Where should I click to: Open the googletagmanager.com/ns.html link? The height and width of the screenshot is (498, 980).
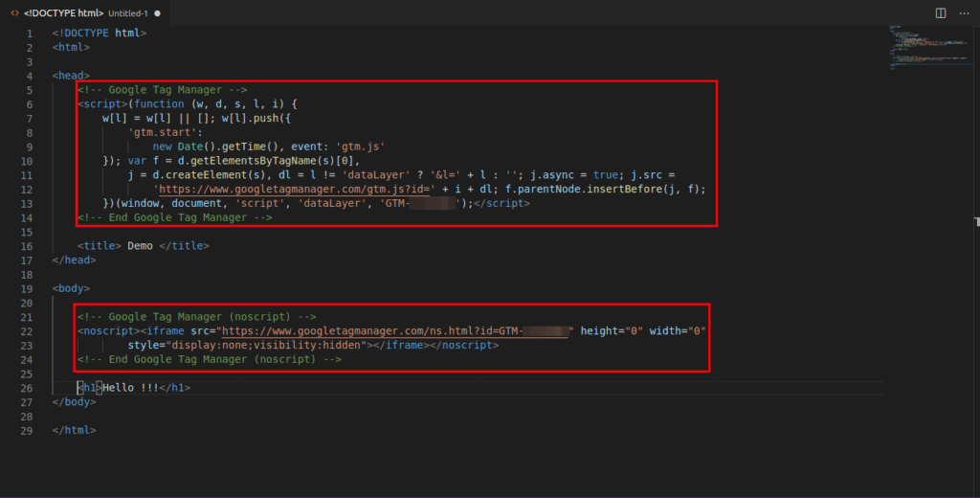tap(395, 331)
